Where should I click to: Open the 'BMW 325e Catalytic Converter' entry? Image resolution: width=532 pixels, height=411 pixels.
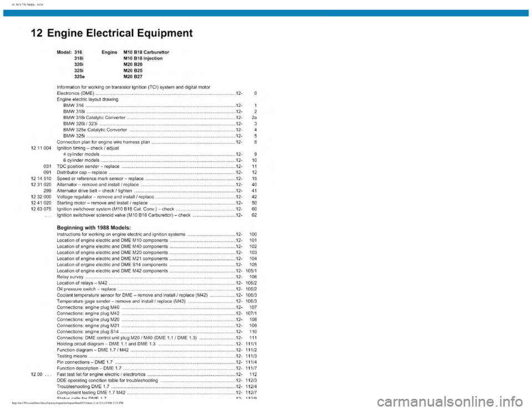160,130
